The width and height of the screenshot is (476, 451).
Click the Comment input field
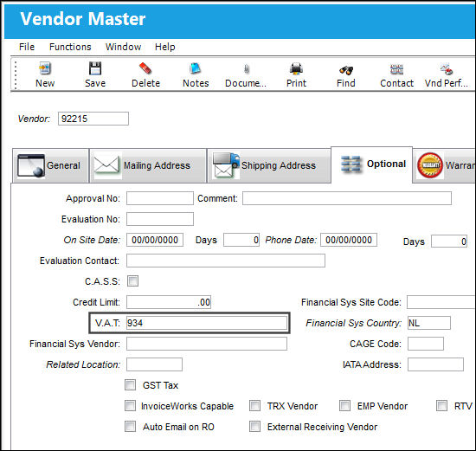(x=347, y=198)
